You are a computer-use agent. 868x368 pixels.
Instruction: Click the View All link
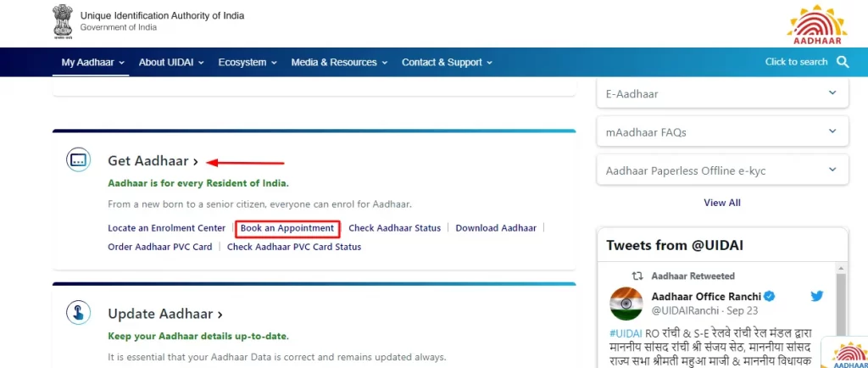[722, 203]
